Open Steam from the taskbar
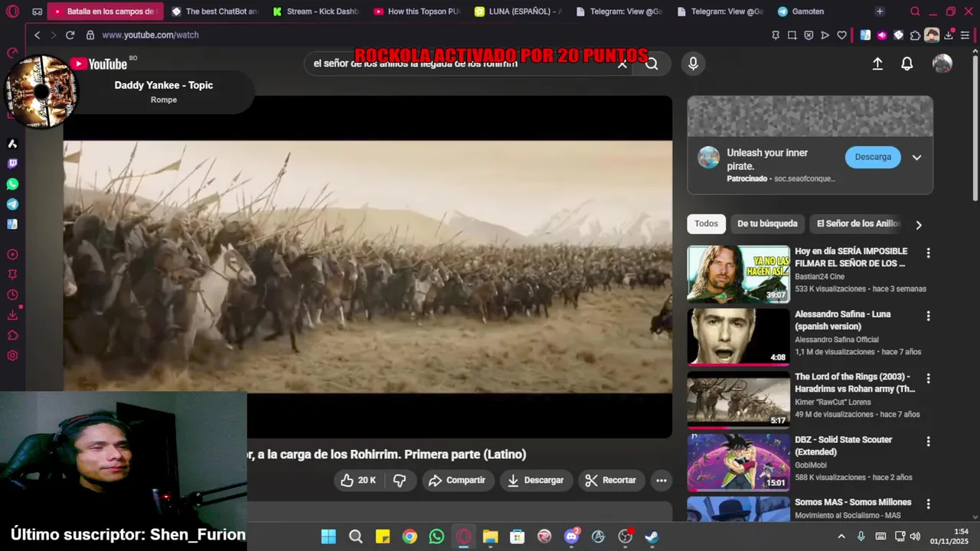980x551 pixels. pos(652,536)
